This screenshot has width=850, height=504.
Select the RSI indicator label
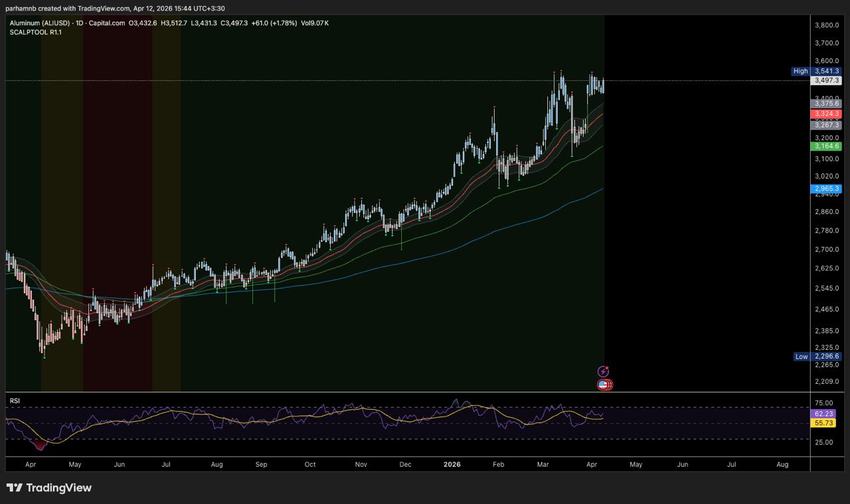15,400
